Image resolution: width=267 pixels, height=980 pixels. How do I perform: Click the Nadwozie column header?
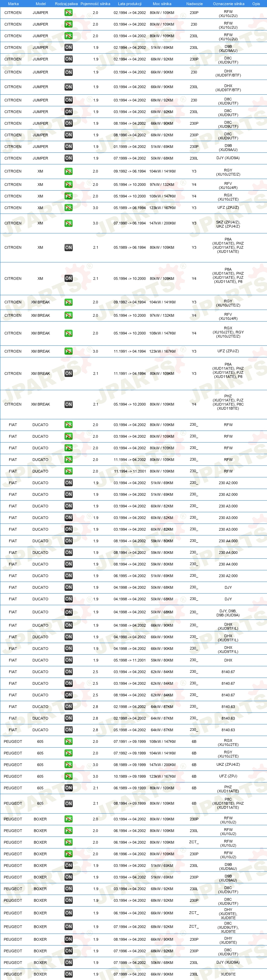pyautogui.click(x=194, y=4)
